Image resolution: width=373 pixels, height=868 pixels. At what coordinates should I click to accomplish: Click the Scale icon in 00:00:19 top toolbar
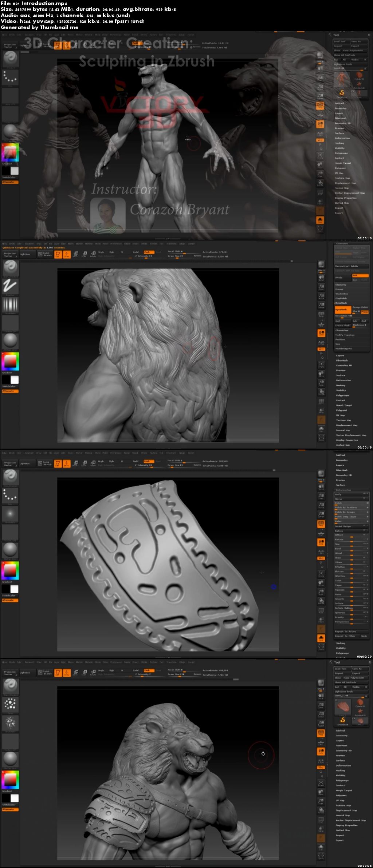coord(84,254)
